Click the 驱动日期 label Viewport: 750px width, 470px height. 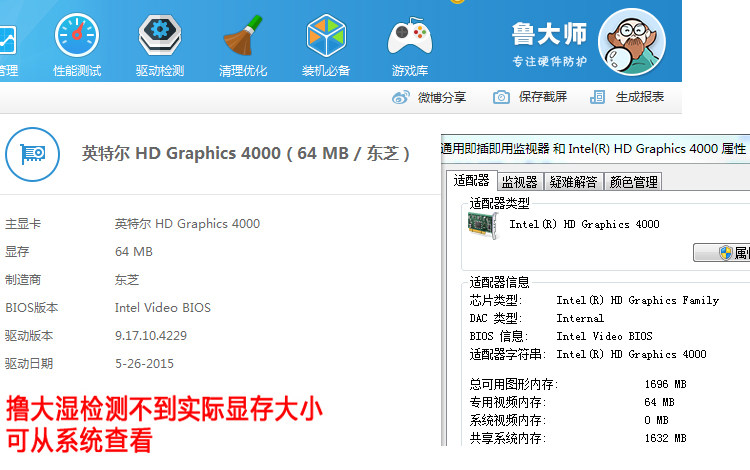pos(29,364)
